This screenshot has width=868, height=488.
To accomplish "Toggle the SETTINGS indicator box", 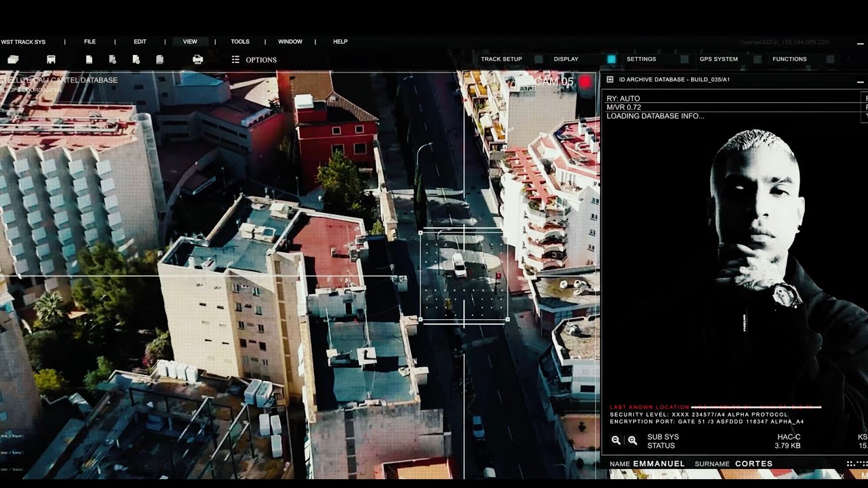I will pyautogui.click(x=684, y=59).
